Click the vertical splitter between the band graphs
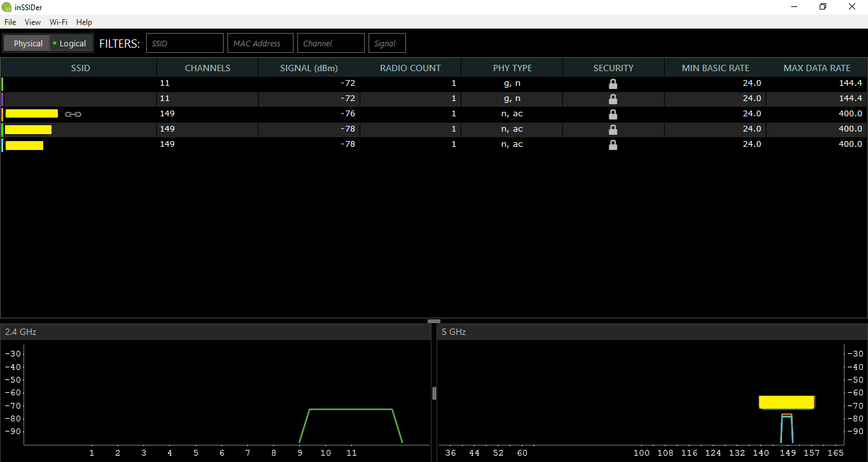The width and height of the screenshot is (868, 462). [434, 393]
